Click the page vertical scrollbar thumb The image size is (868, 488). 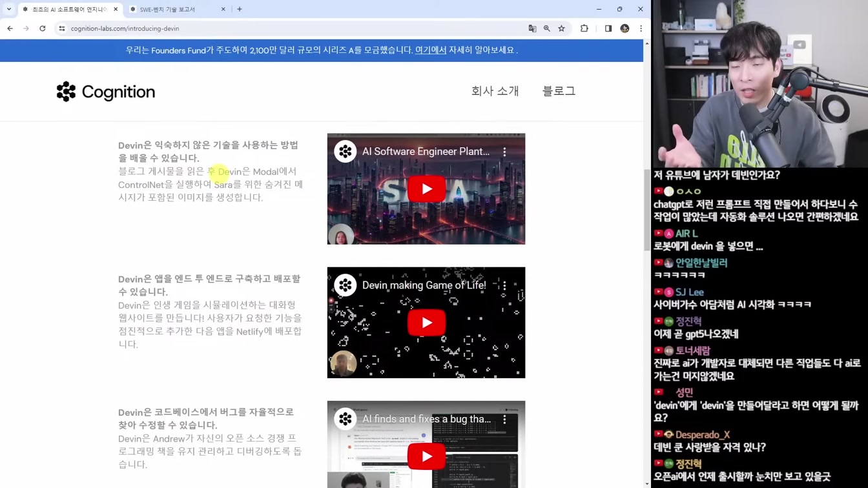pos(647,210)
